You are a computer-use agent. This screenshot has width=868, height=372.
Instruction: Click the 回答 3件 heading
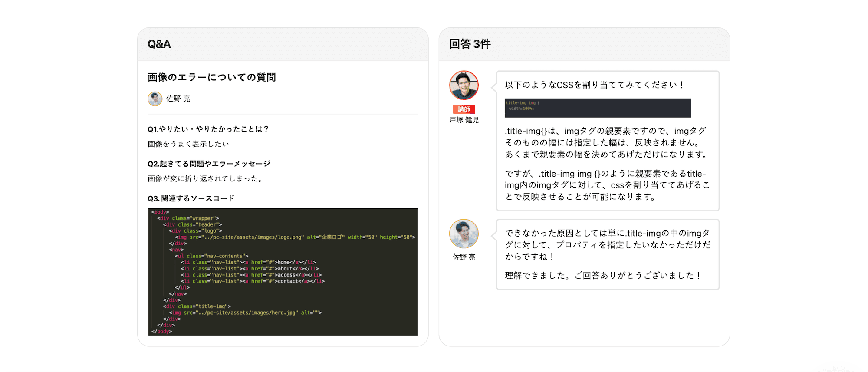click(470, 44)
